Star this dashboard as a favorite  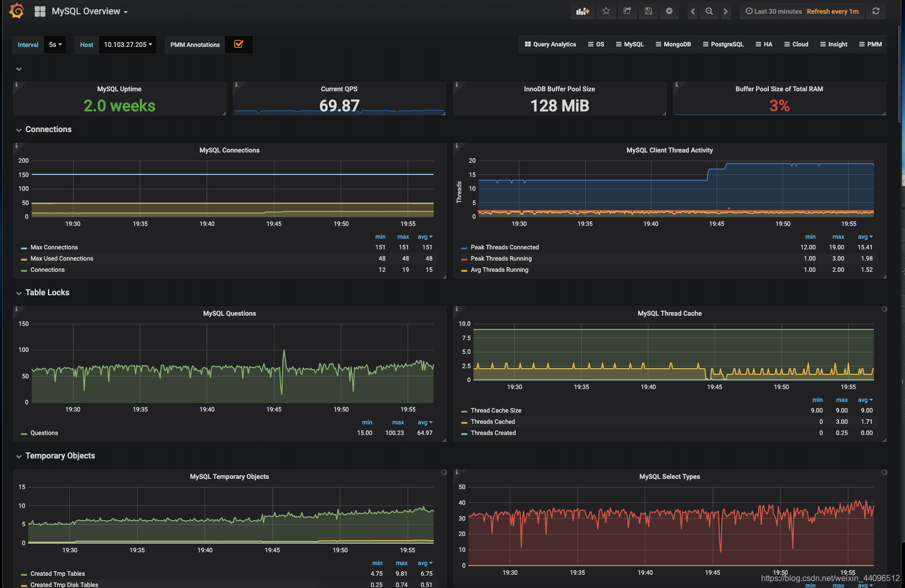606,11
